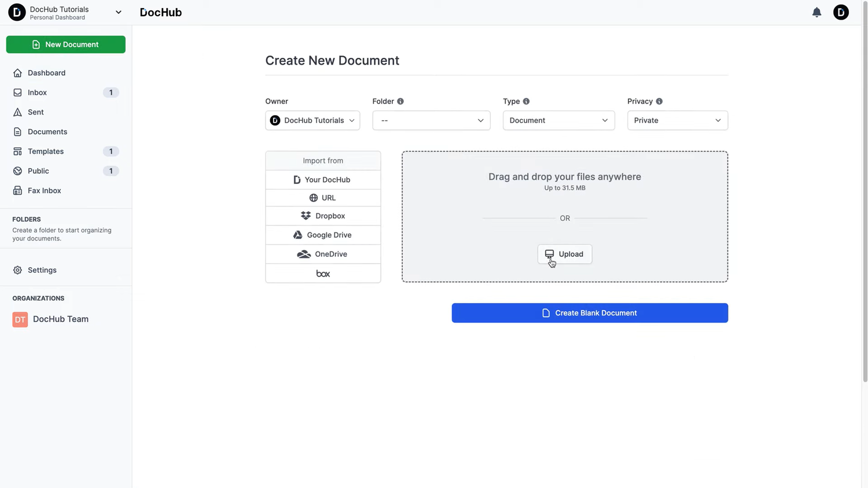Image resolution: width=868 pixels, height=488 pixels.
Task: Import from Your DocHub
Action: click(x=323, y=180)
